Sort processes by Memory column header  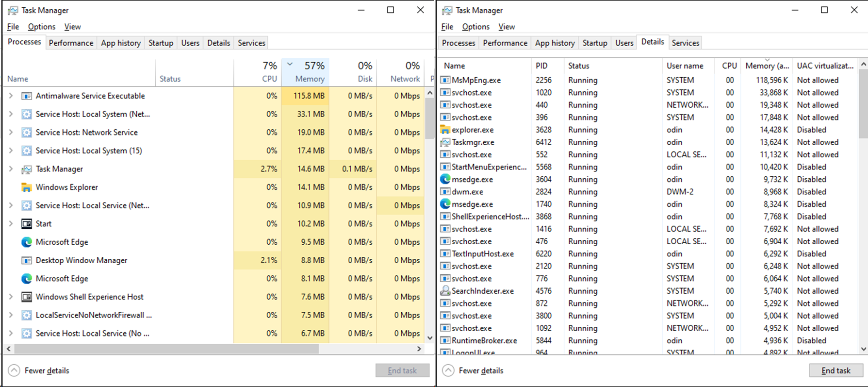306,72
